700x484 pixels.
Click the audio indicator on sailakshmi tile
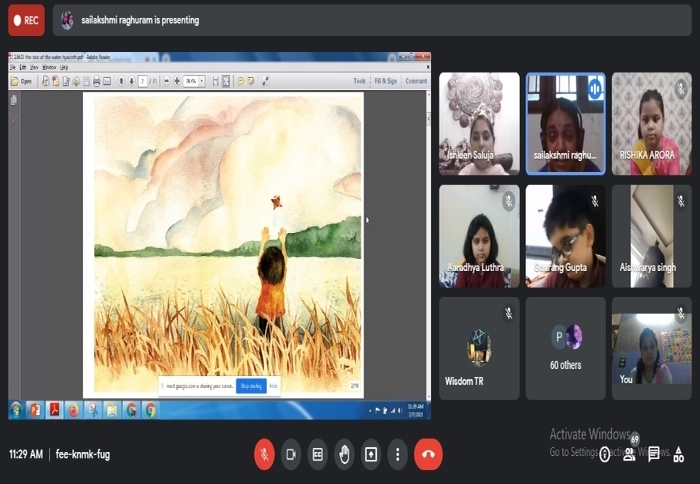pyautogui.click(x=595, y=89)
